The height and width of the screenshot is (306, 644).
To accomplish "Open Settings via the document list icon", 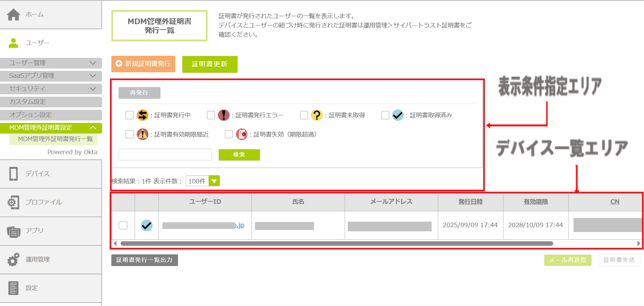I will coord(13,288).
